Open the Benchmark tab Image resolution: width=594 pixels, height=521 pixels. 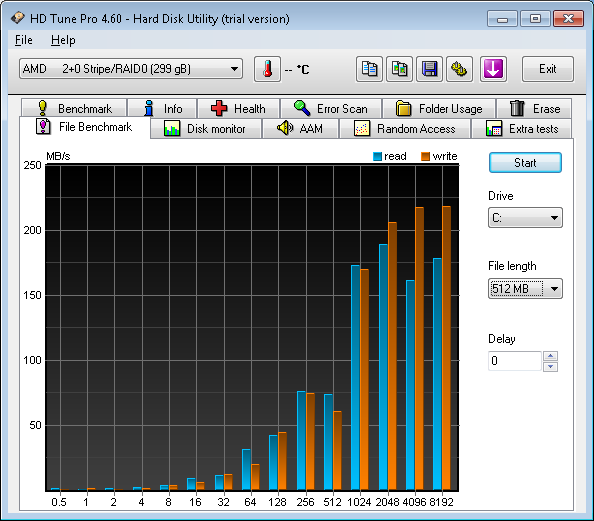click(x=74, y=108)
